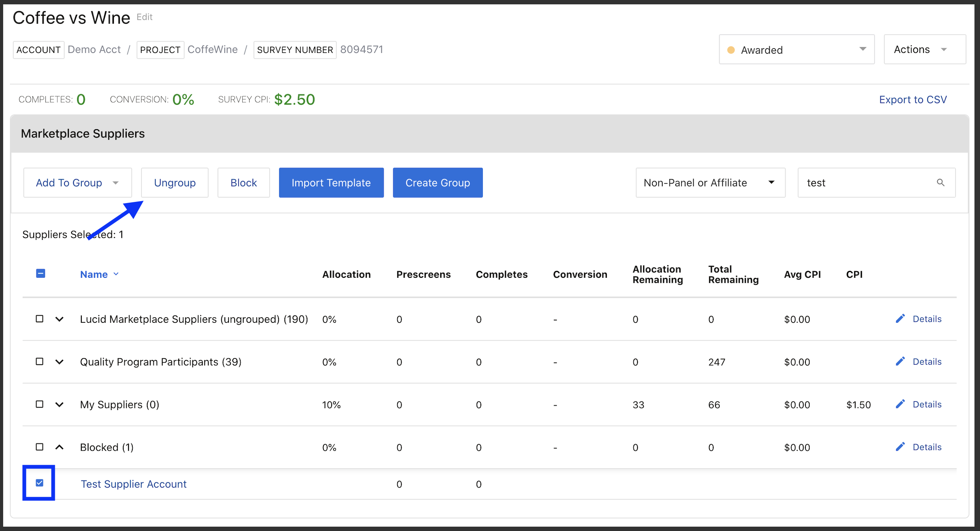Click pencil icon in Lucid Marketplace Suppliers row
This screenshot has width=980, height=531.
coord(900,319)
